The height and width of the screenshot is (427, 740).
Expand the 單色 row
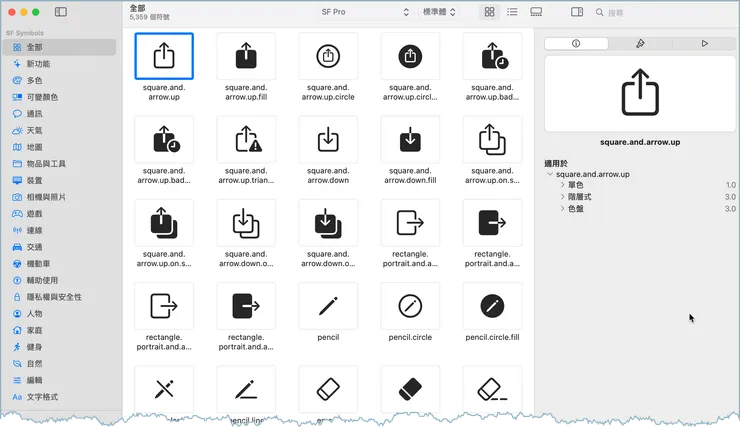(562, 185)
